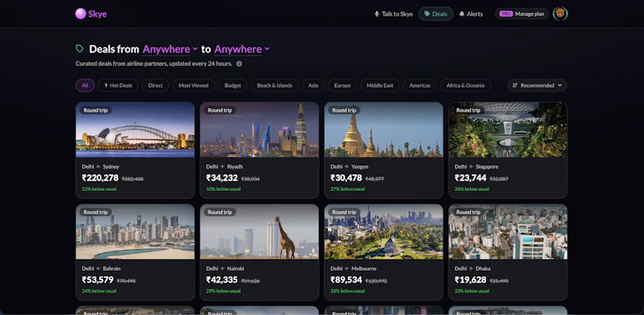This screenshot has height=315, width=644.
Task: Click the Skye brand name
Action: coord(97,14)
